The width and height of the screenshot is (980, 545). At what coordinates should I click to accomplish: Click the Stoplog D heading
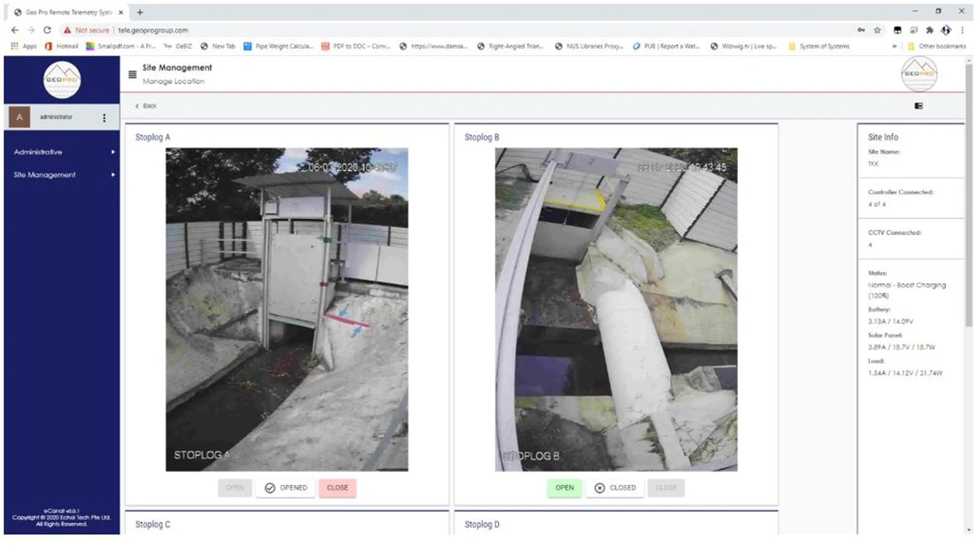tap(482, 525)
